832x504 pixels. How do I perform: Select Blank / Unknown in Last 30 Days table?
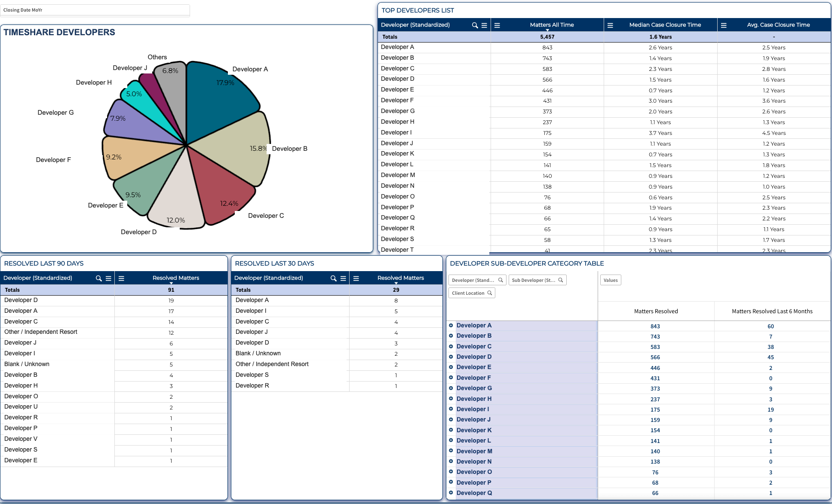tap(337, 354)
